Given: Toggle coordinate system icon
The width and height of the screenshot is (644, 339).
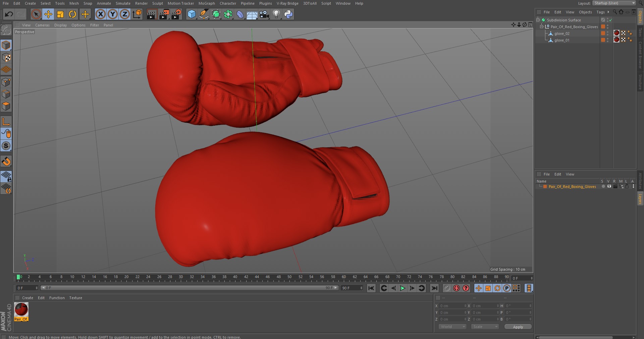Looking at the screenshot, I should 137,14.
